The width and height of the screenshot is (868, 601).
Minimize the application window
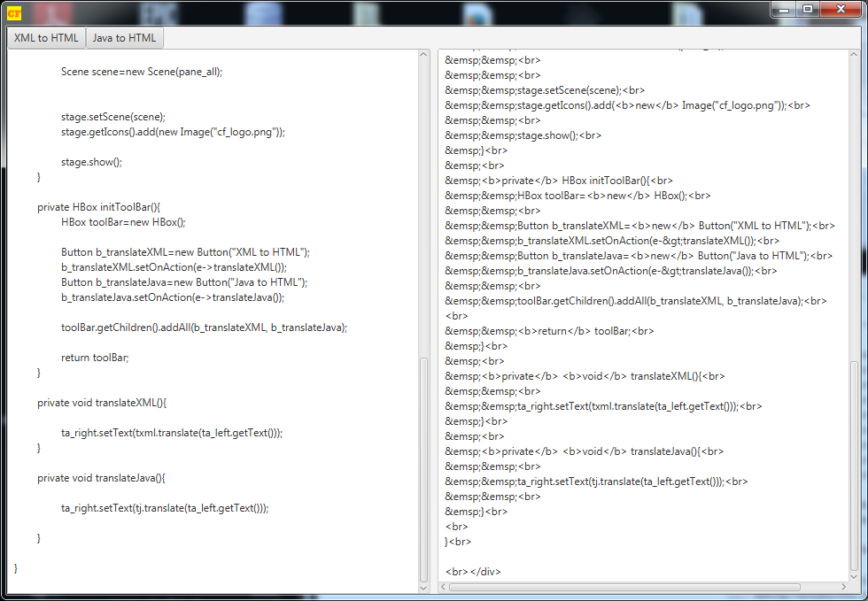point(785,9)
